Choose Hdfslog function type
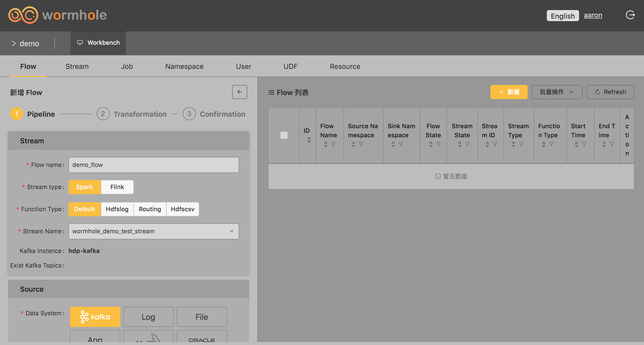The height and width of the screenshot is (345, 644). click(117, 209)
